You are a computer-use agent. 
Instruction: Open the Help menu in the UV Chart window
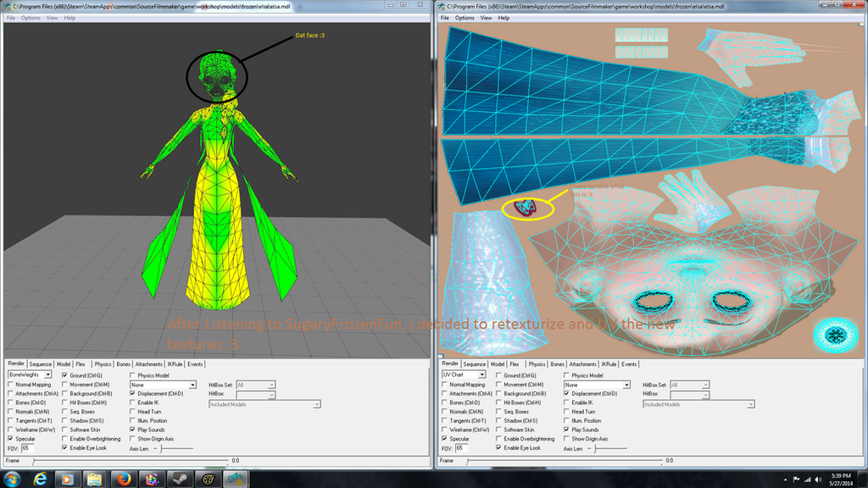pos(504,18)
